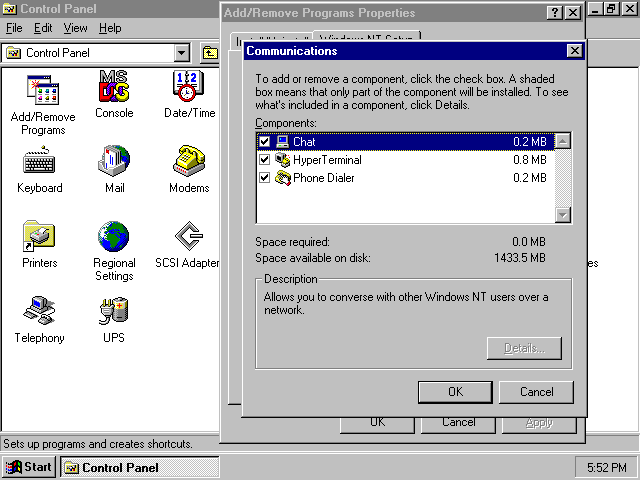This screenshot has width=640, height=480.
Task: Click the Chat 0.2 MB size value
Action: (x=529, y=142)
